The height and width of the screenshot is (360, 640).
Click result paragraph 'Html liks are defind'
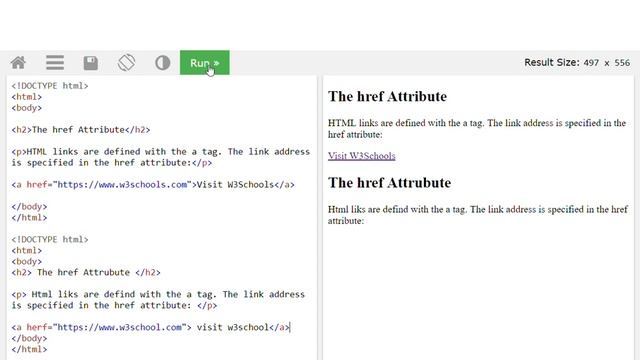(478, 215)
